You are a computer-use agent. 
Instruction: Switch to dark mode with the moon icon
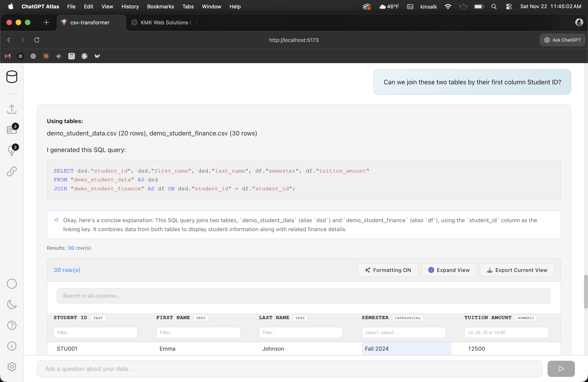pyautogui.click(x=12, y=305)
